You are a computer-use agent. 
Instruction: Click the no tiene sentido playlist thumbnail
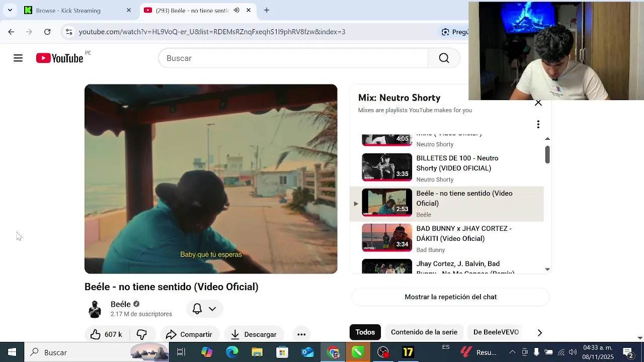tap(387, 203)
